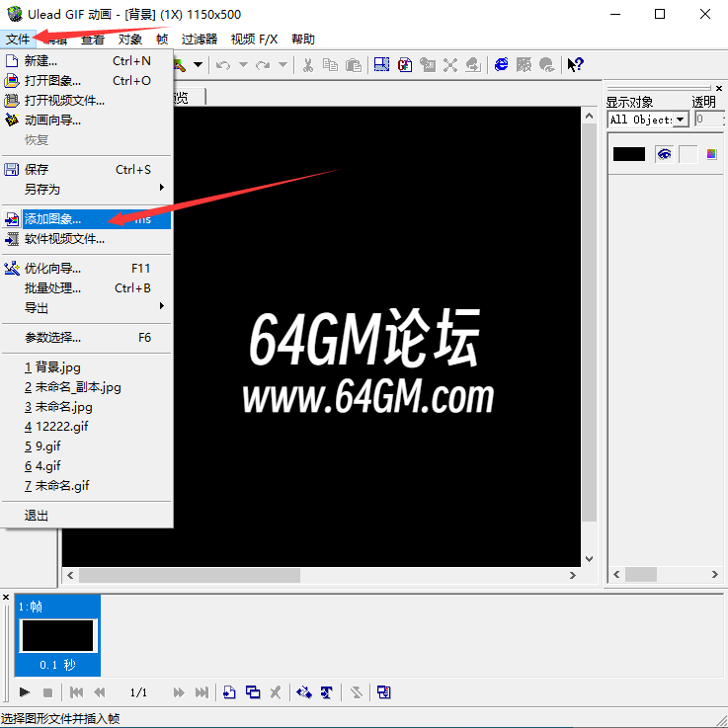This screenshot has height=728, width=728.
Task: Open the 帧 menu
Action: (x=162, y=39)
